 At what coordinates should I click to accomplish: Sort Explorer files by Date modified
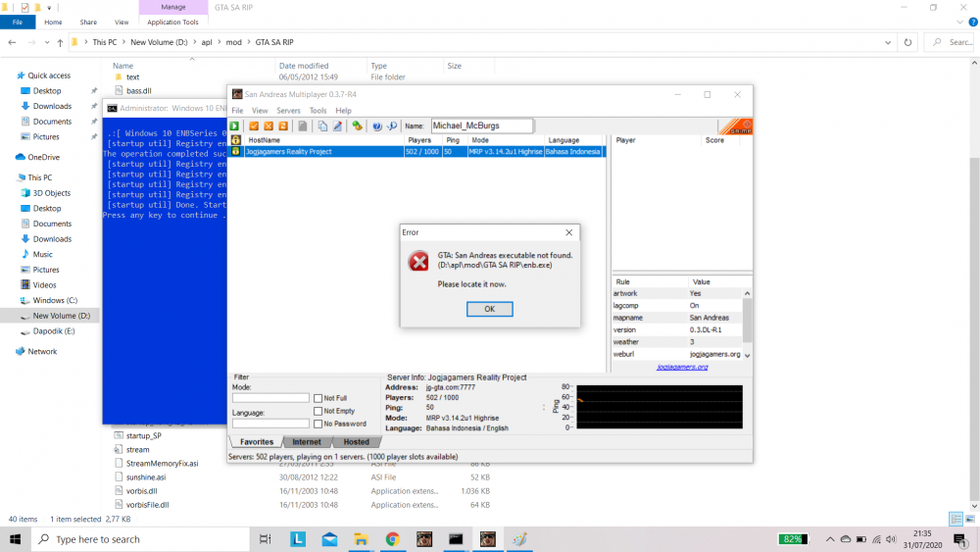tap(304, 66)
